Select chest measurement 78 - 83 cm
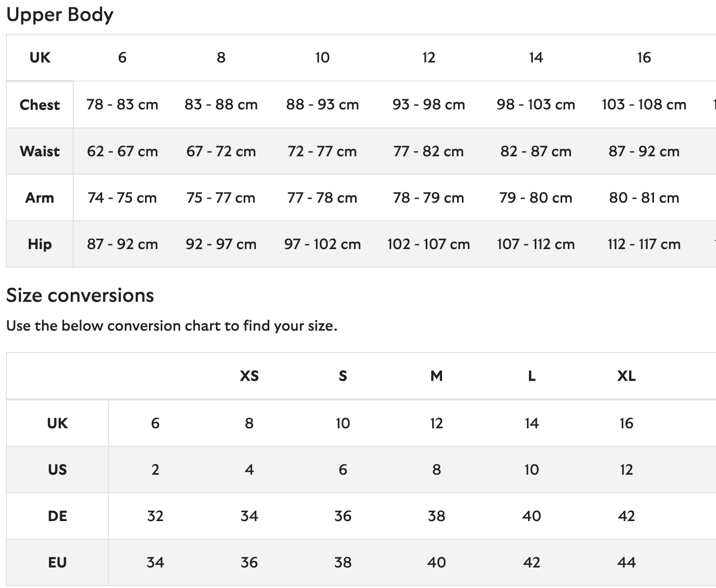This screenshot has width=716, height=588. 122,105
